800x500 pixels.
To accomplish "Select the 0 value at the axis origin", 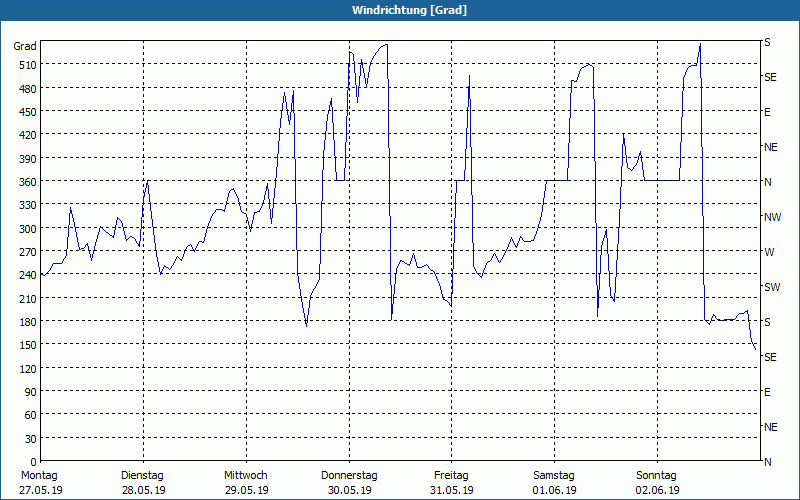I will pos(34,462).
